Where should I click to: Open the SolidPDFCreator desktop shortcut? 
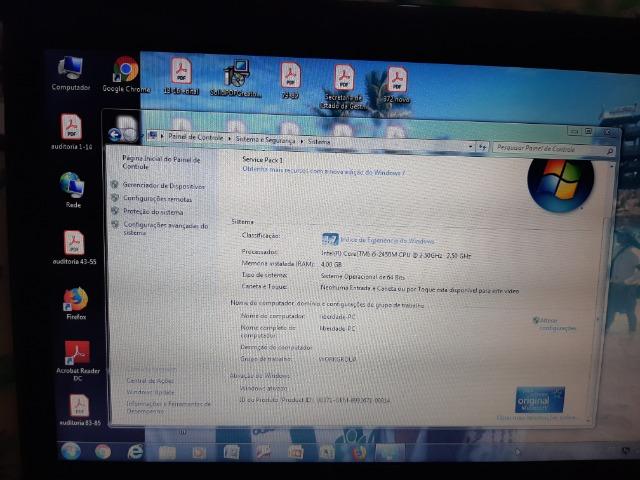click(236, 78)
